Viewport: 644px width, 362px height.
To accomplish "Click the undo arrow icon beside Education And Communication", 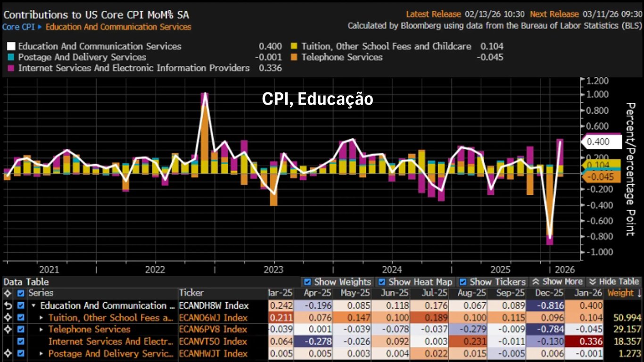I will [7, 305].
